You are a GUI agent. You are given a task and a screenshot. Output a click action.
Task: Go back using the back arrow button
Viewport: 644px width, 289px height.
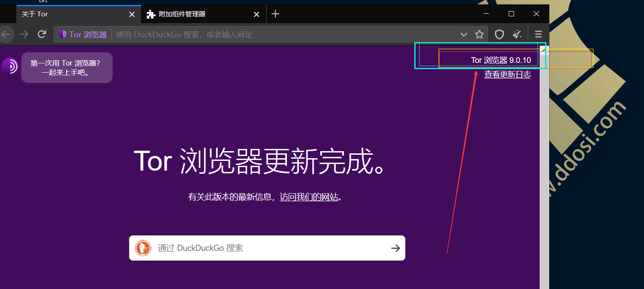coord(6,34)
